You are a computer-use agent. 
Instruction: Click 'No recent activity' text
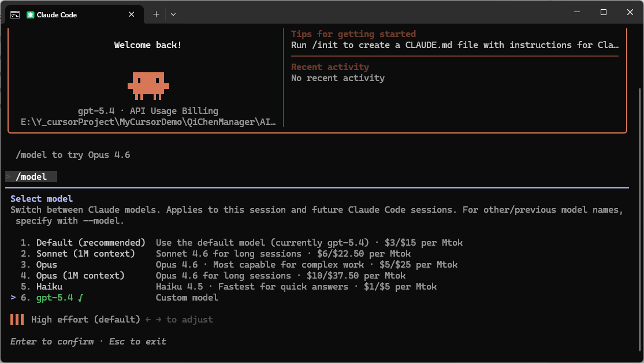click(x=338, y=78)
